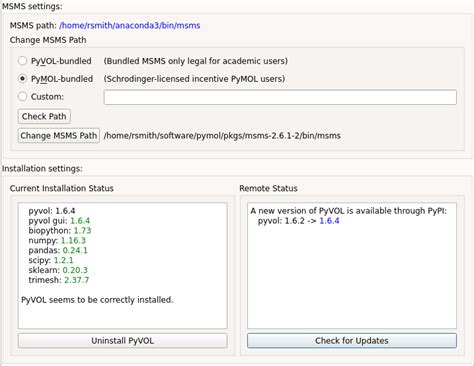Select the PyMOL-bundled radio option
Viewport: 474px width, 366px height.
click(x=22, y=79)
